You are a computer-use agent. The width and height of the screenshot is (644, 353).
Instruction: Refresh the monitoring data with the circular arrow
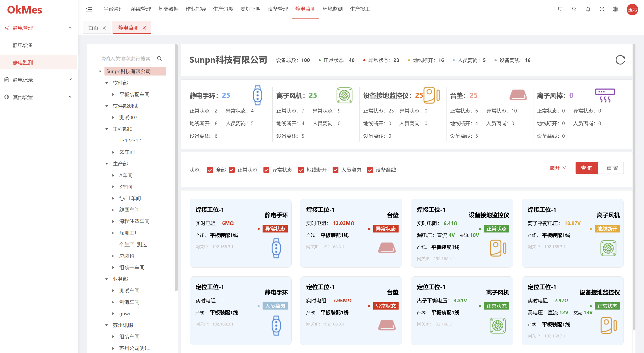click(620, 60)
